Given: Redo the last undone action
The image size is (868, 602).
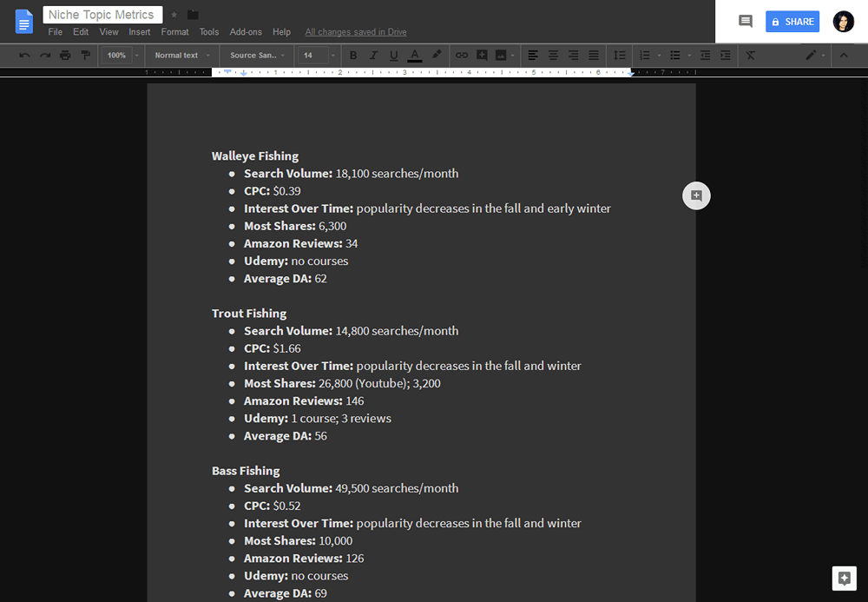Looking at the screenshot, I should pos(45,56).
